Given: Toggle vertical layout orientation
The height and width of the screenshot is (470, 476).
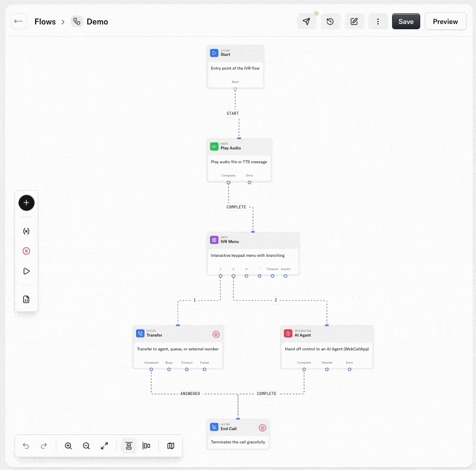Looking at the screenshot, I should point(129,446).
